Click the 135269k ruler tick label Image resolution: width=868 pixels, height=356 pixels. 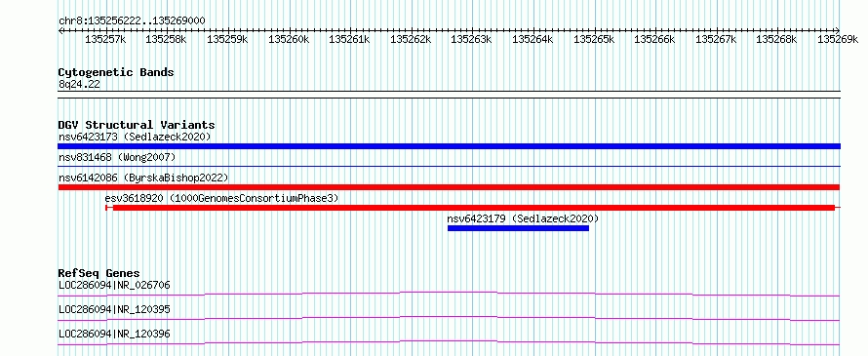[x=838, y=39]
